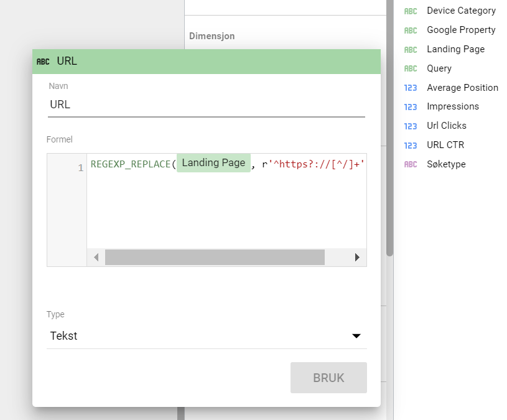Click the 123 icon next to Url Clicks

pos(411,126)
